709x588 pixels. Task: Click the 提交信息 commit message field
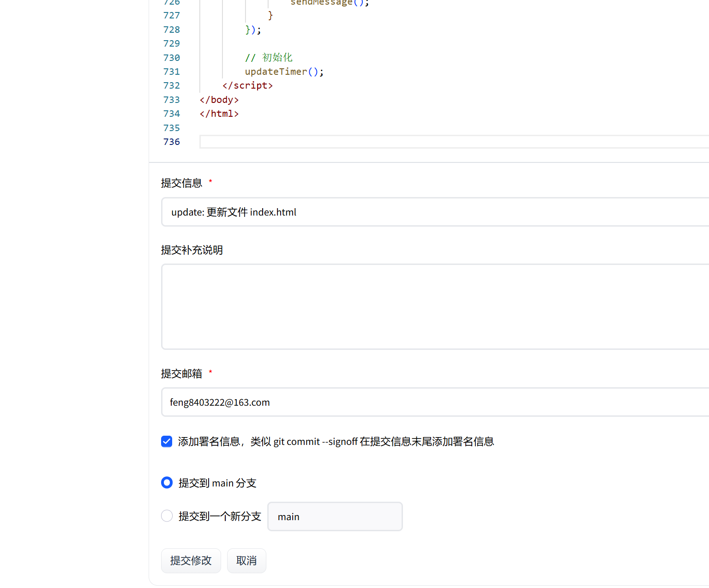tap(435, 212)
